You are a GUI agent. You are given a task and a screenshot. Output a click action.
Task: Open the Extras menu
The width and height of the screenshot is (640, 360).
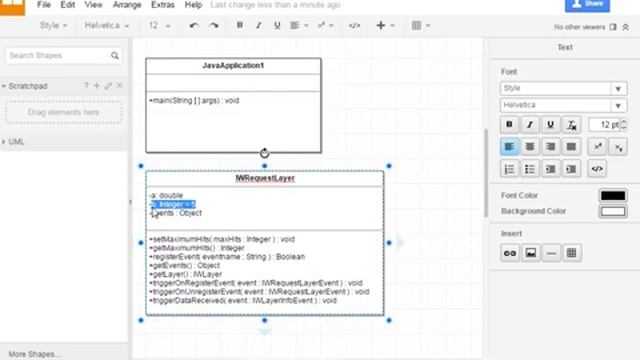click(x=163, y=5)
